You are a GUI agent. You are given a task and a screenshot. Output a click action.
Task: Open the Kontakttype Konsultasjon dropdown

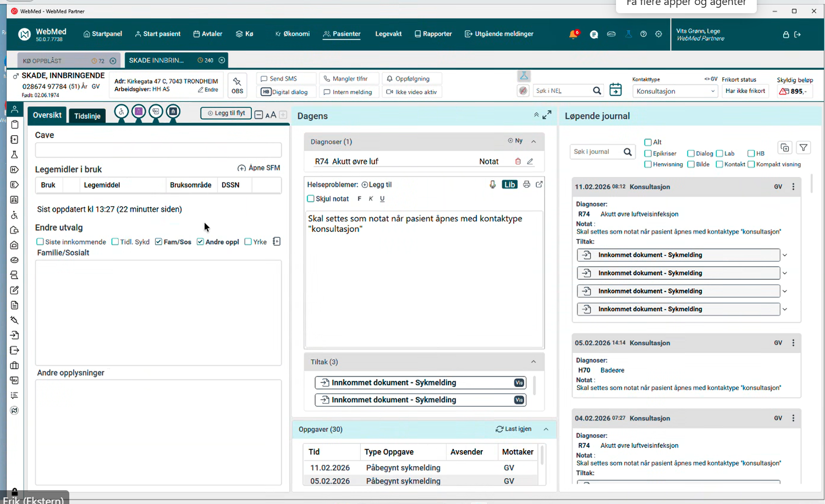[x=713, y=91]
